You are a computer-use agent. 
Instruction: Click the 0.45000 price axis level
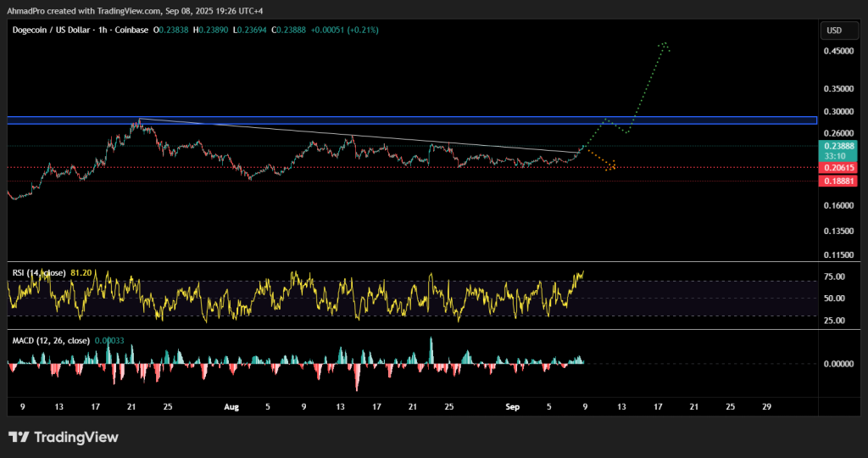(x=837, y=51)
